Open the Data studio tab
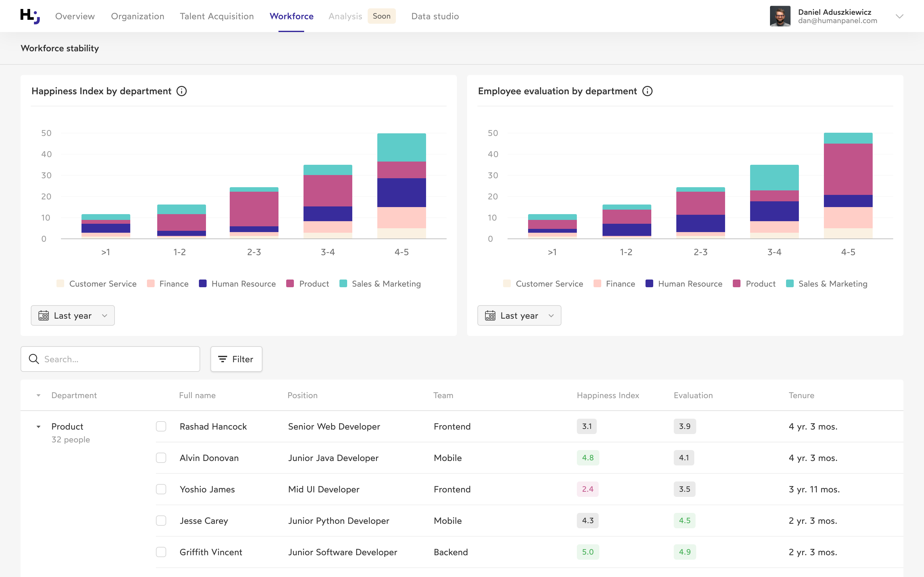The width and height of the screenshot is (924, 577). tap(435, 16)
